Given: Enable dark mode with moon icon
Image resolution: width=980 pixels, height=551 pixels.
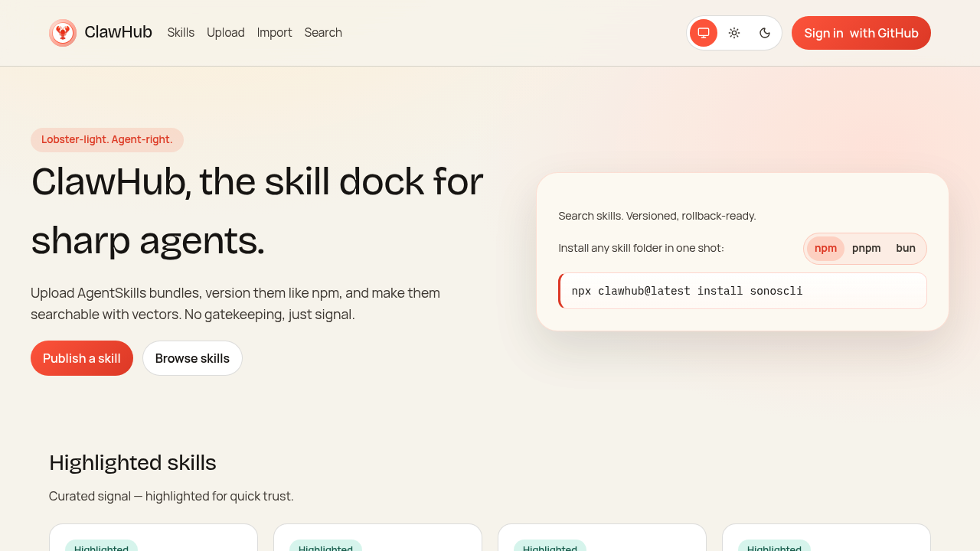Looking at the screenshot, I should [765, 33].
